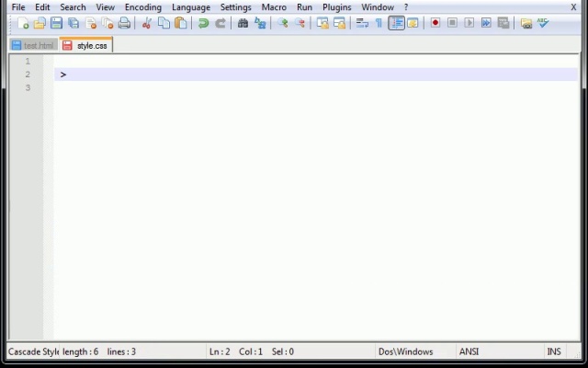Click line number 3 in margin
Image resolution: width=588 pixels, height=368 pixels.
tap(28, 87)
